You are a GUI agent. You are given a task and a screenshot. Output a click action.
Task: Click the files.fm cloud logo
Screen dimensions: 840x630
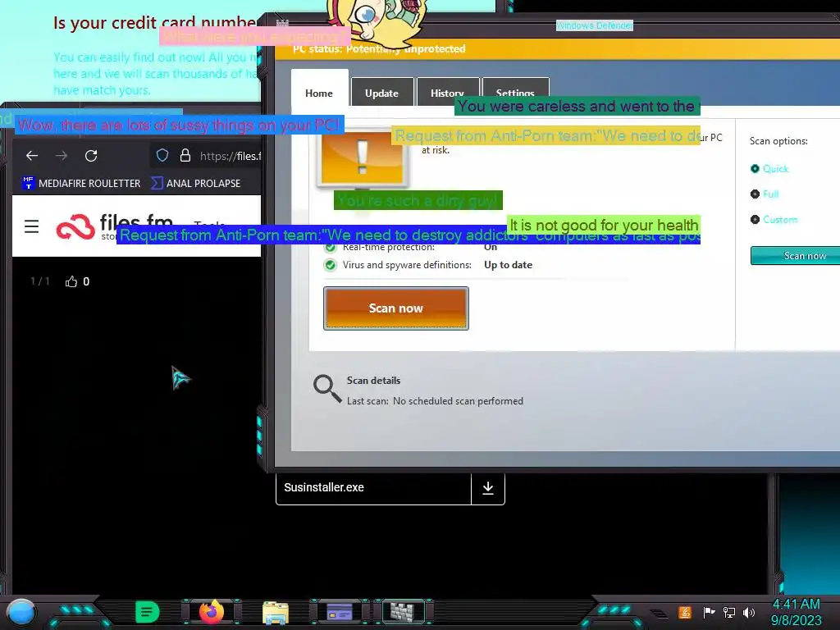tap(75, 226)
